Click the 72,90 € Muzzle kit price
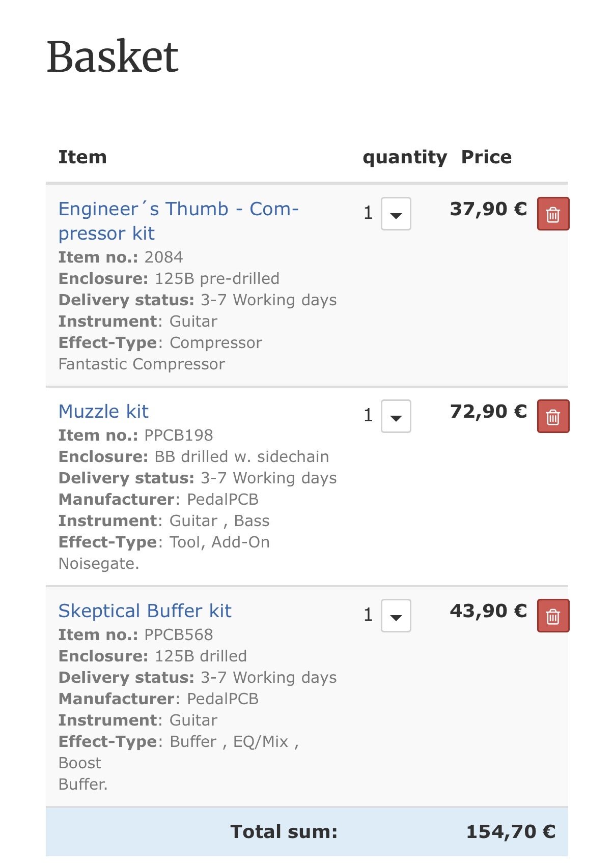 pyautogui.click(x=488, y=411)
